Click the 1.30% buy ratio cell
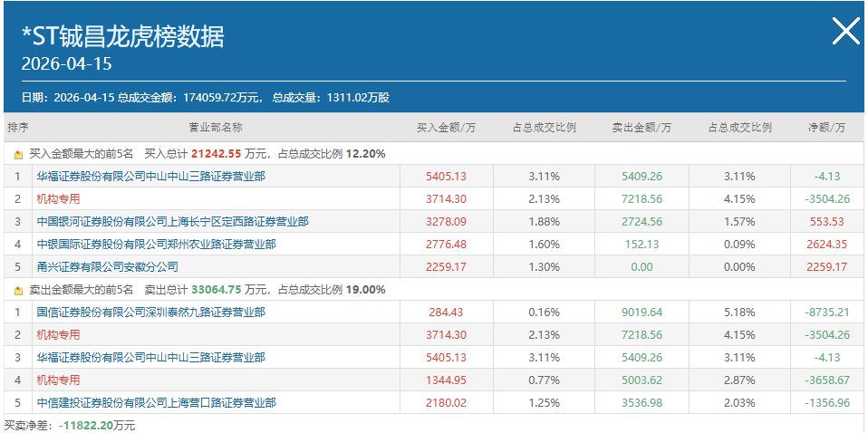Image resolution: width=868 pixels, height=433 pixels. (545, 267)
